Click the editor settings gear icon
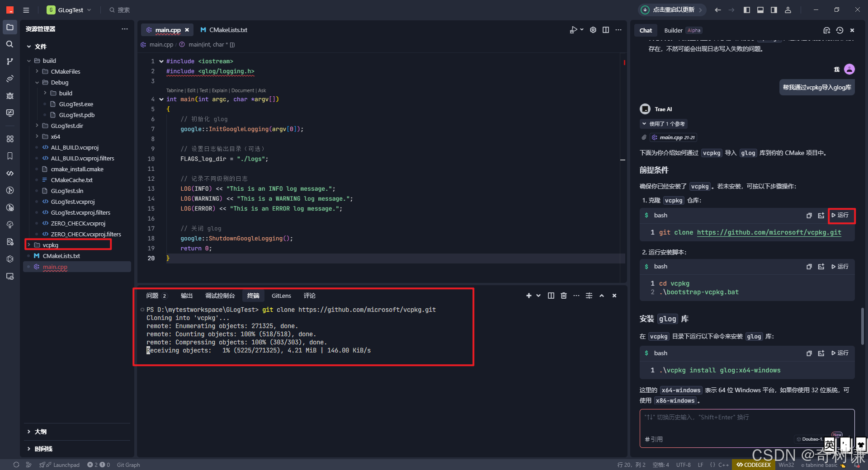Screen dimensions: 868x470 [593, 30]
